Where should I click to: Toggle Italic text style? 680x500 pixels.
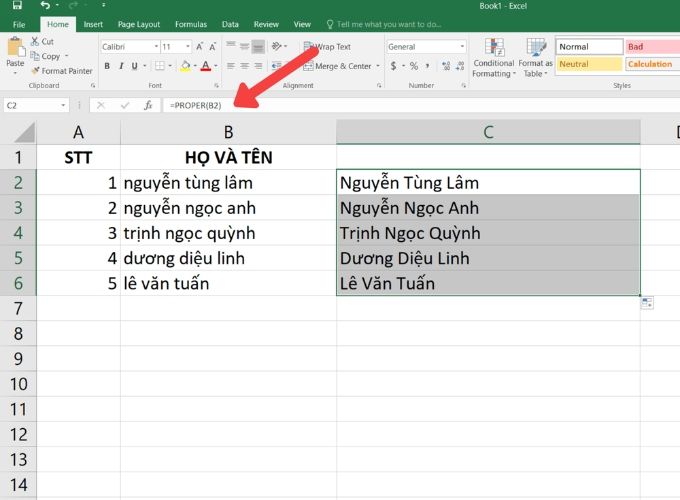121,66
